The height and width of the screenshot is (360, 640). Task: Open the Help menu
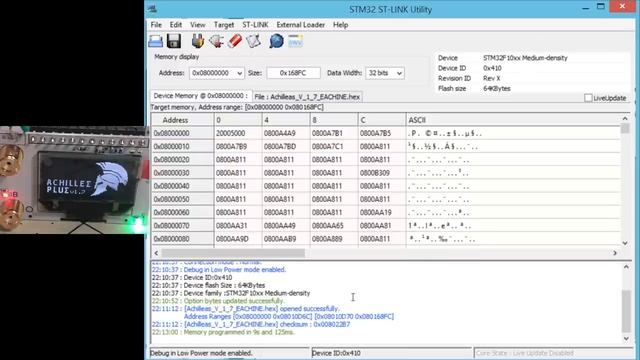tap(340, 25)
